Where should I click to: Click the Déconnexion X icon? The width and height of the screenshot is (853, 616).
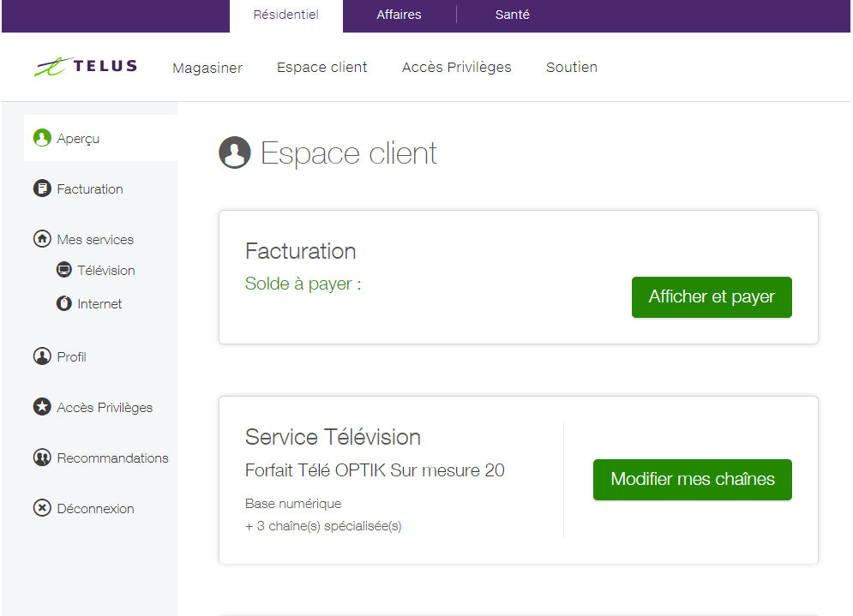[42, 508]
